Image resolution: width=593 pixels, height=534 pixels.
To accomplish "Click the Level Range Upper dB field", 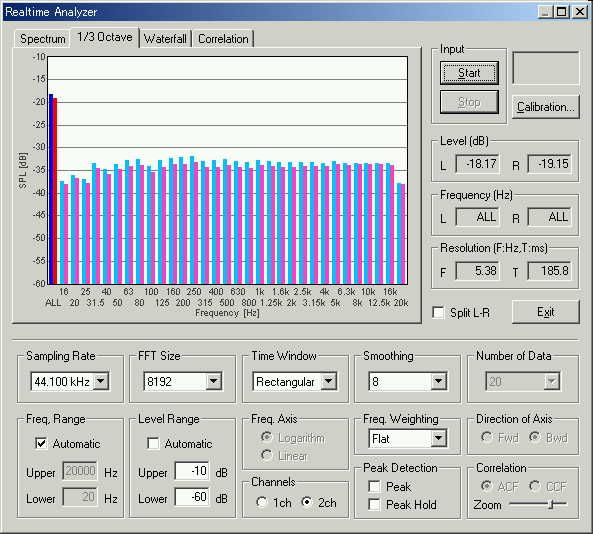I will [192, 471].
